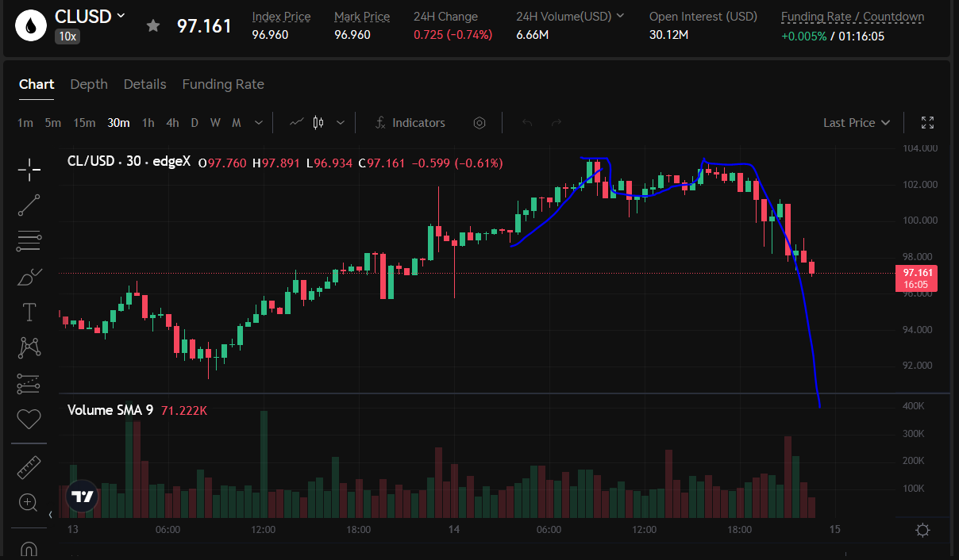Switch to the Chart tab
Image resolution: width=959 pixels, height=560 pixels.
(37, 84)
